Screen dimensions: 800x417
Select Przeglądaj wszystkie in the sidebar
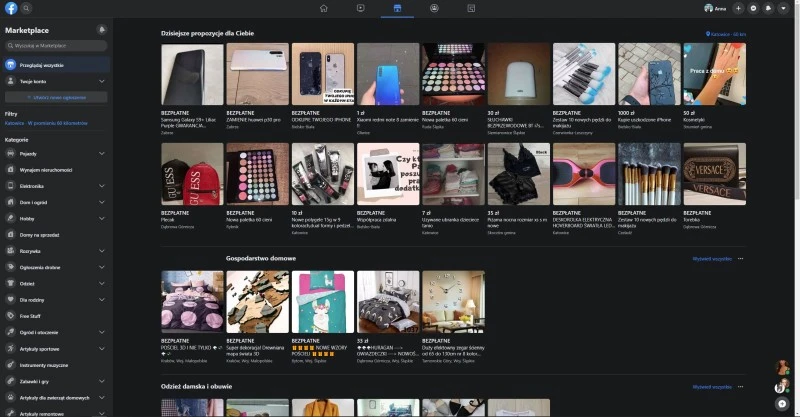point(56,65)
